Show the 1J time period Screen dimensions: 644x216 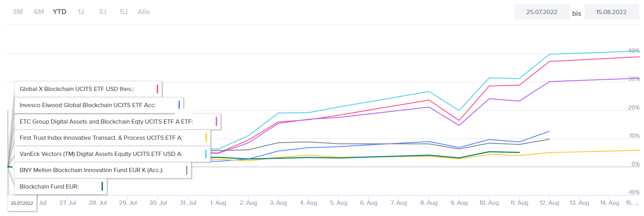point(81,12)
